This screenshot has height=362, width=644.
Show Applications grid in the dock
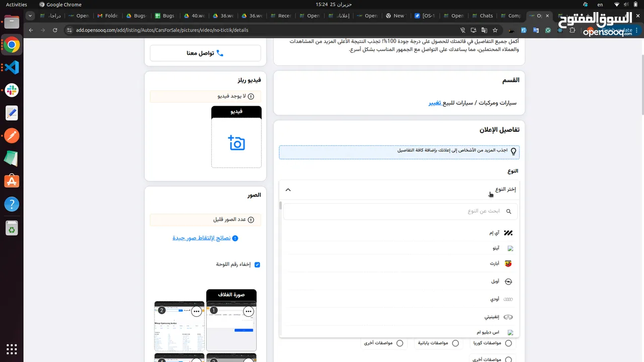[12, 348]
